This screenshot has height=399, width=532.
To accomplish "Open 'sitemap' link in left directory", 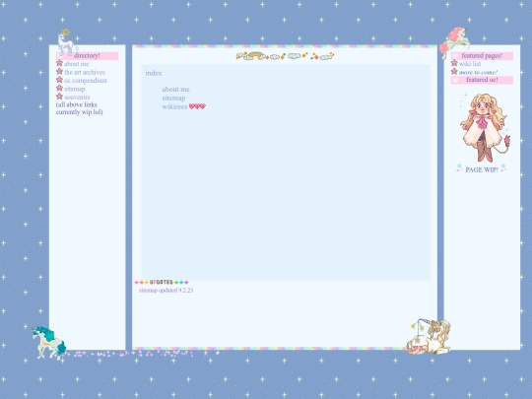I will 74,89.
